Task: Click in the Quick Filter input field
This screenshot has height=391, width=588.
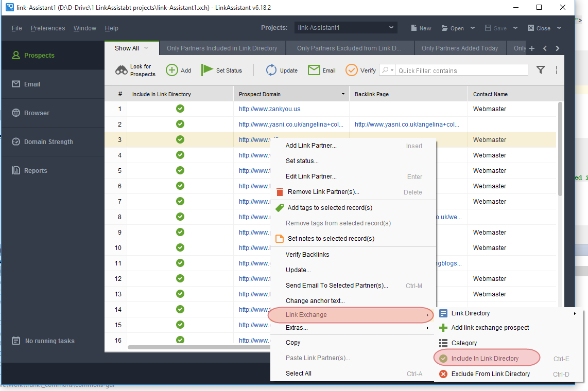Action: (x=462, y=70)
